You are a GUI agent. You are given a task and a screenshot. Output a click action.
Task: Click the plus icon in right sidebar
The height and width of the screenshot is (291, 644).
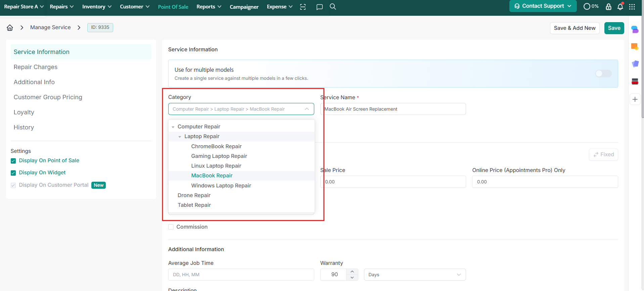point(635,99)
